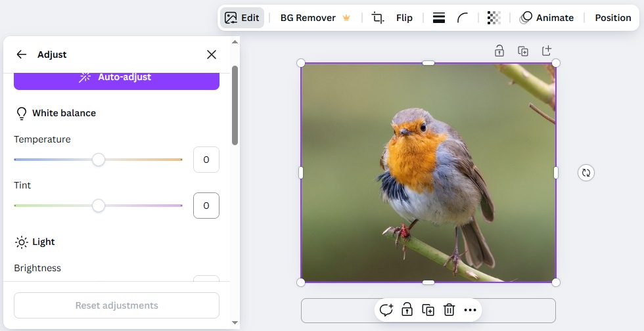
Task: Select the robin bird image
Action: coord(428,173)
